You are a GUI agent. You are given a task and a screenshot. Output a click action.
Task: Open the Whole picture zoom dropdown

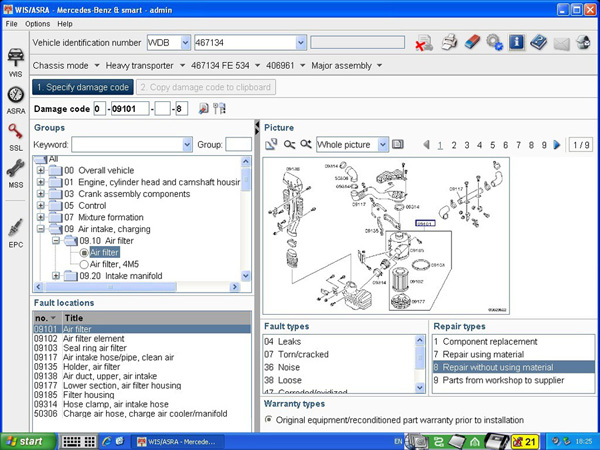pyautogui.click(x=383, y=145)
